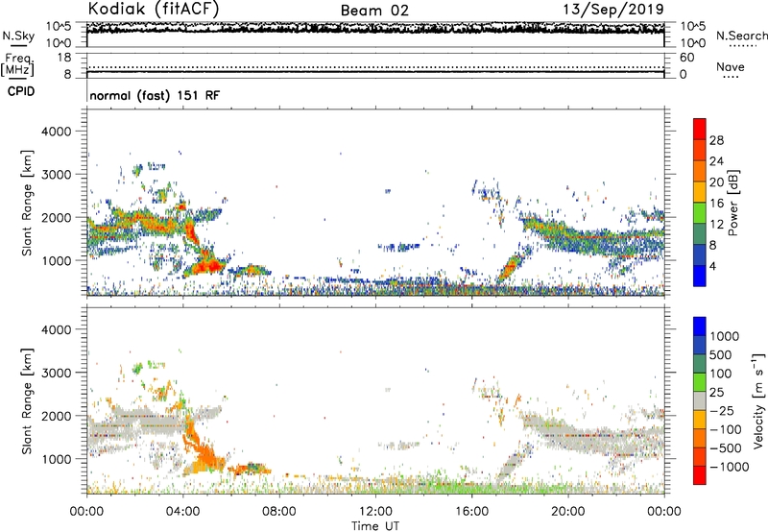Click the "Velocity [m s-1]" colorbar title
Image resolution: width=768 pixels, height=532 pixels.
(758, 401)
